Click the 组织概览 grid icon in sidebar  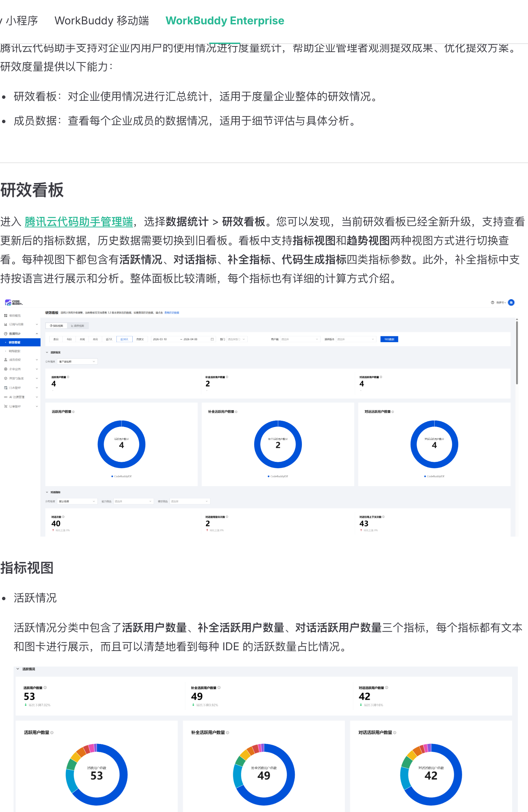[6, 316]
